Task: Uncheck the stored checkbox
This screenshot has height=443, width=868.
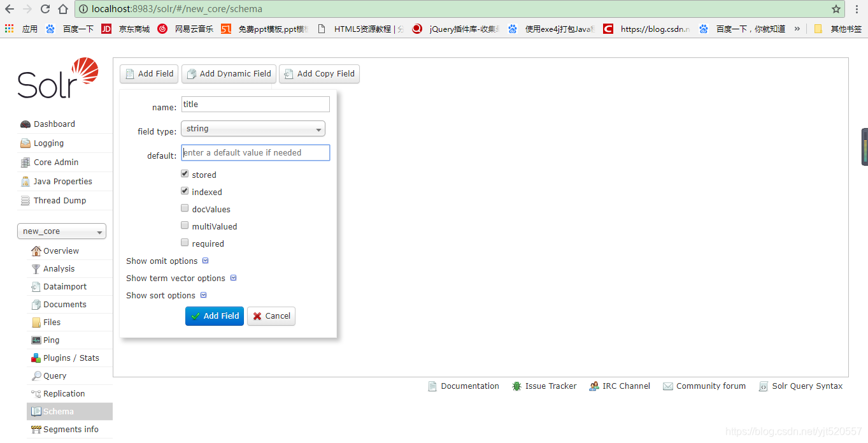Action: tap(185, 174)
